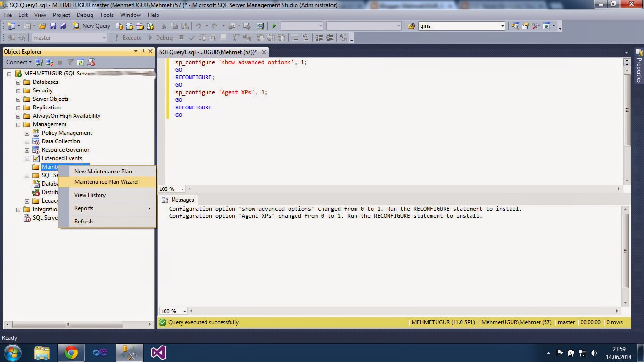The width and height of the screenshot is (644, 362).
Task: Click the Toolbox wrench icon
Action: [536, 26]
